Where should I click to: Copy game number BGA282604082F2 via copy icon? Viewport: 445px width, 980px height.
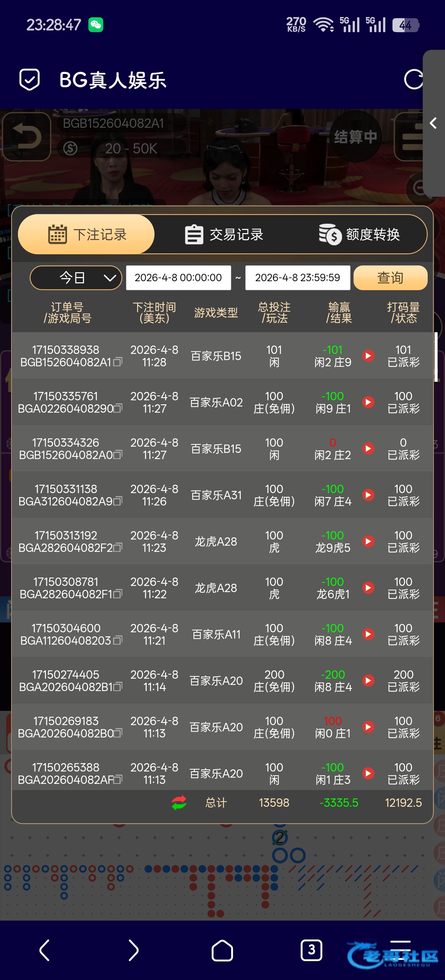coord(118,548)
